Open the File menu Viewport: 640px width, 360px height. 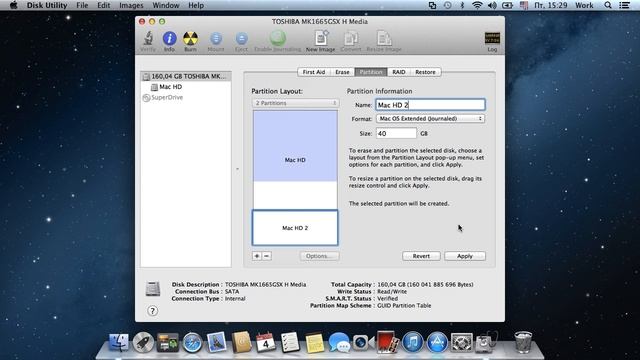pyautogui.click(x=82, y=5)
